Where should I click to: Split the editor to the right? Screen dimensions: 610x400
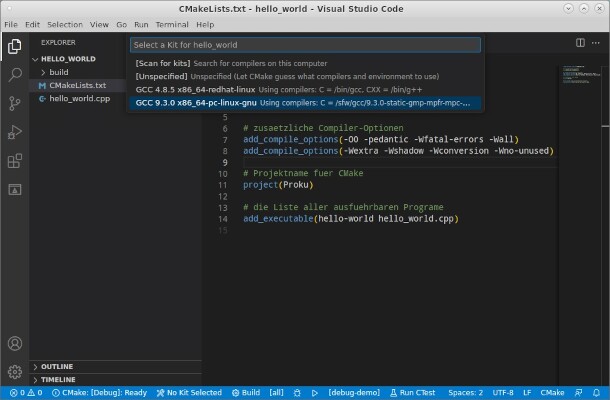[580, 43]
